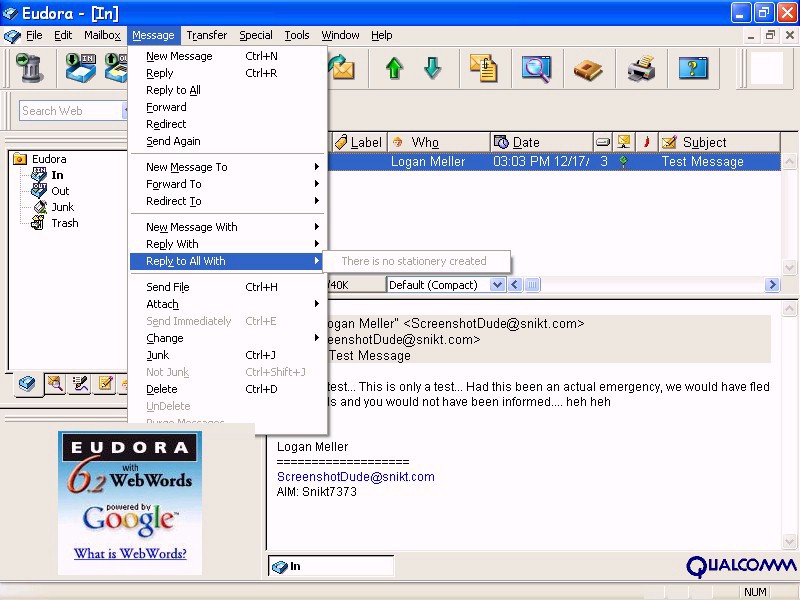This screenshot has width=800, height=600.
Task: Click the server status column header icon
Action: [623, 142]
